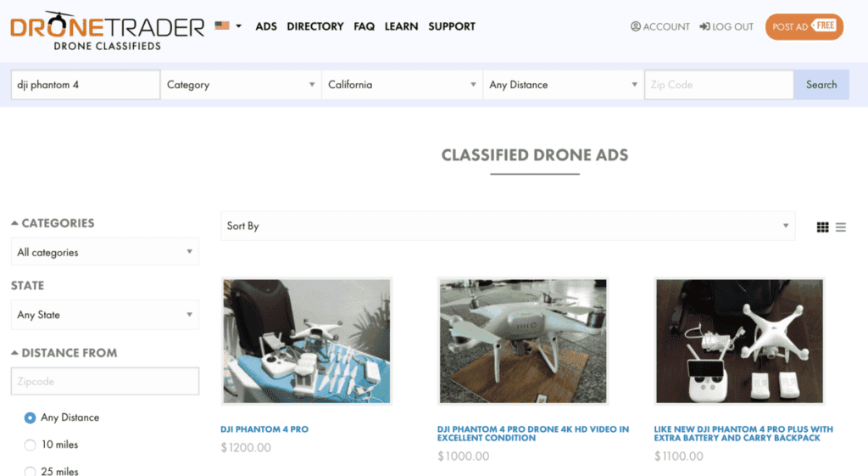Open the Any Distance dropdown in search bar
The height and width of the screenshot is (476, 868).
point(563,85)
